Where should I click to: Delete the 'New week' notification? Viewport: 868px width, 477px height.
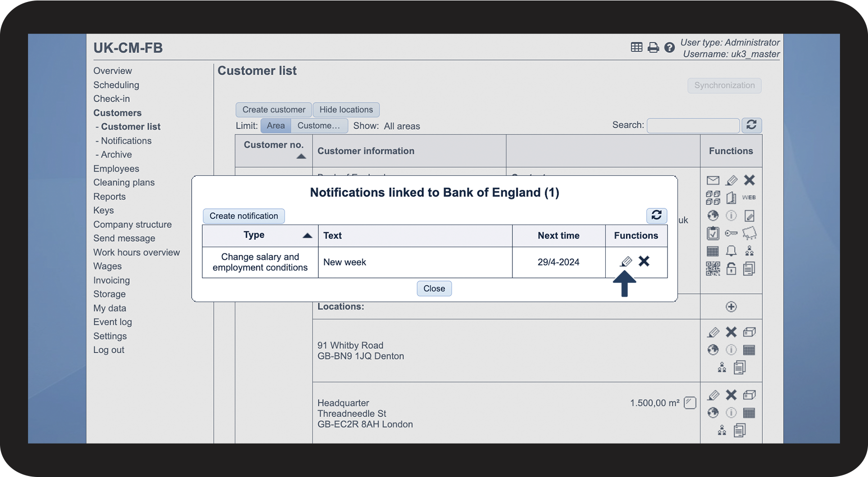[x=644, y=261]
